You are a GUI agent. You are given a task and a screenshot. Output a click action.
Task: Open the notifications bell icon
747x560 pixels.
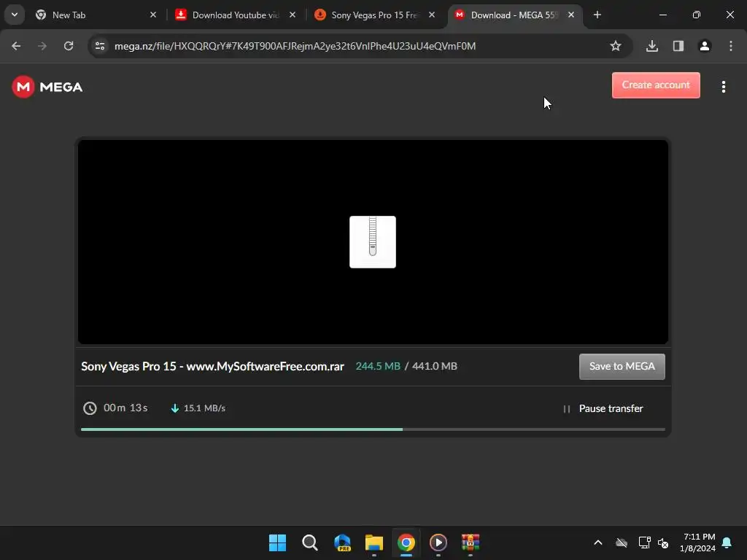[727, 542]
